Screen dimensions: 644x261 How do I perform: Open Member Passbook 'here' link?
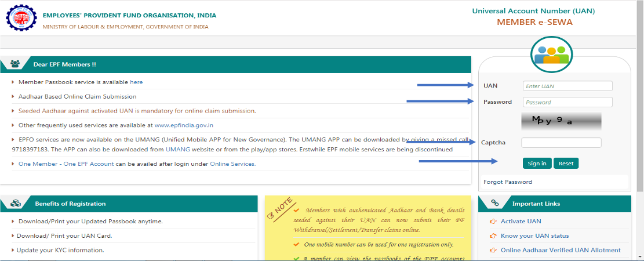(x=136, y=82)
